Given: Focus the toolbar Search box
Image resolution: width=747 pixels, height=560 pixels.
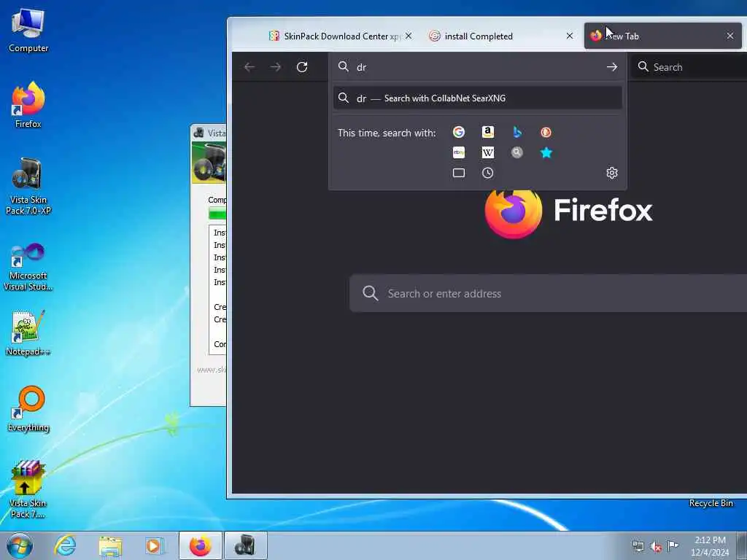Looking at the screenshot, I should [x=689, y=67].
